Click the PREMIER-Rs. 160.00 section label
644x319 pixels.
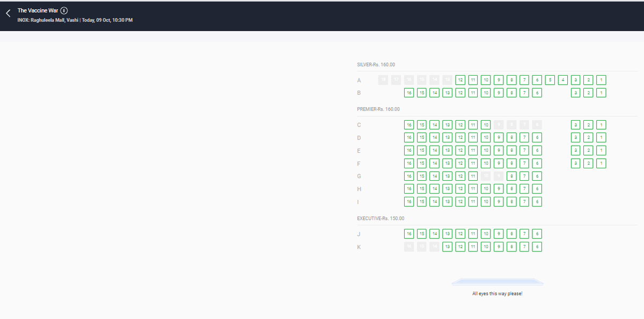click(x=378, y=109)
